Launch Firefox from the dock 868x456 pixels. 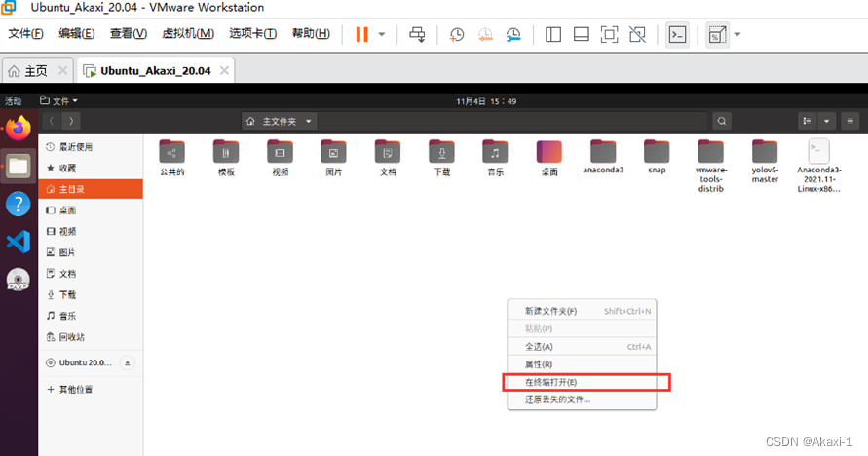pos(19,128)
